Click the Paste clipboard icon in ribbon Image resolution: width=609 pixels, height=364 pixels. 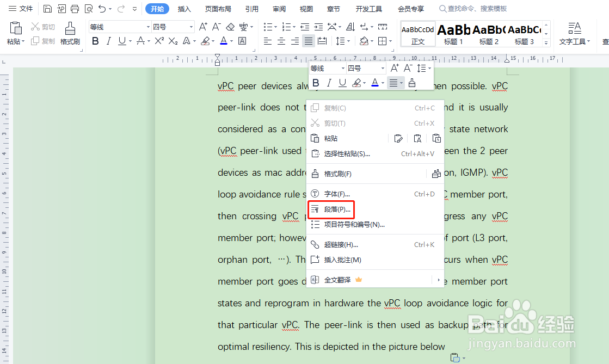[16, 28]
